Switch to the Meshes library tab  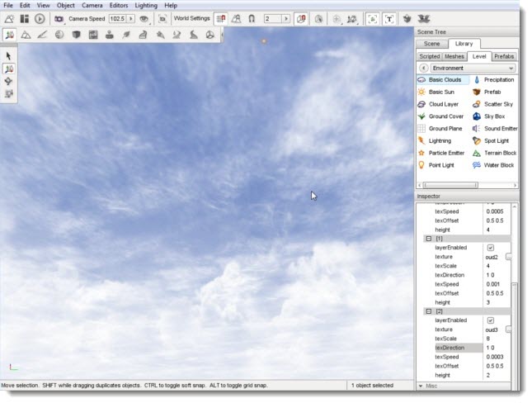pyautogui.click(x=454, y=56)
